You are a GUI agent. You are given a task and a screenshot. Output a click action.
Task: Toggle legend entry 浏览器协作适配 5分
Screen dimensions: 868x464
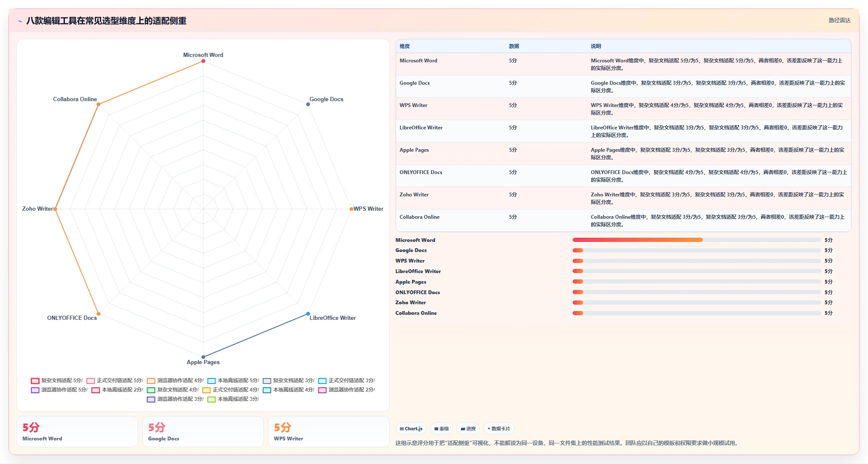[59, 390]
